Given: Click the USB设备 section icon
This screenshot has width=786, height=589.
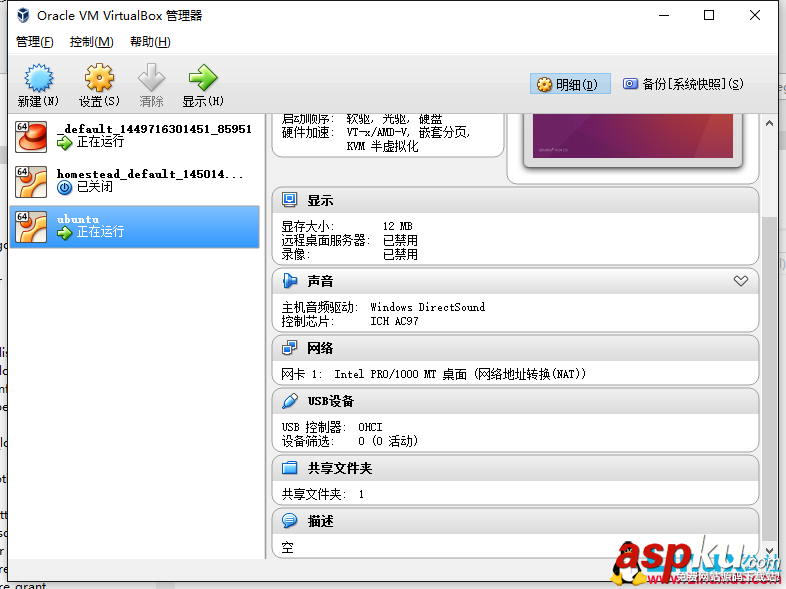Looking at the screenshot, I should 289,401.
